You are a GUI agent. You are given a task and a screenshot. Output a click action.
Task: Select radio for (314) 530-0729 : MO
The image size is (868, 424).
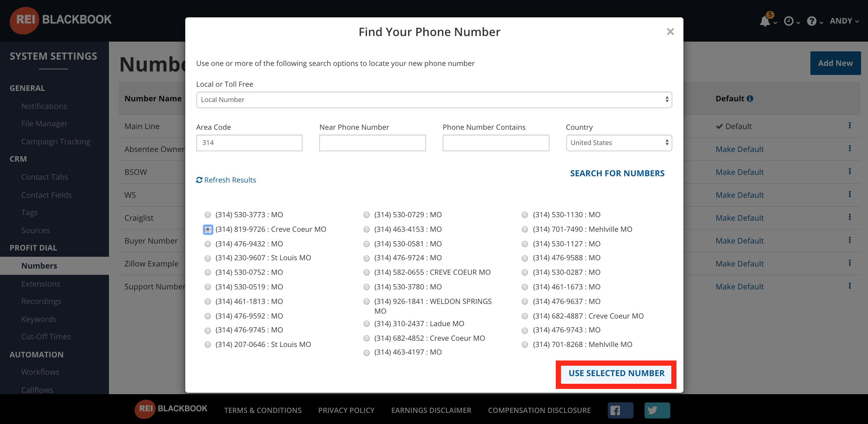pyautogui.click(x=366, y=215)
